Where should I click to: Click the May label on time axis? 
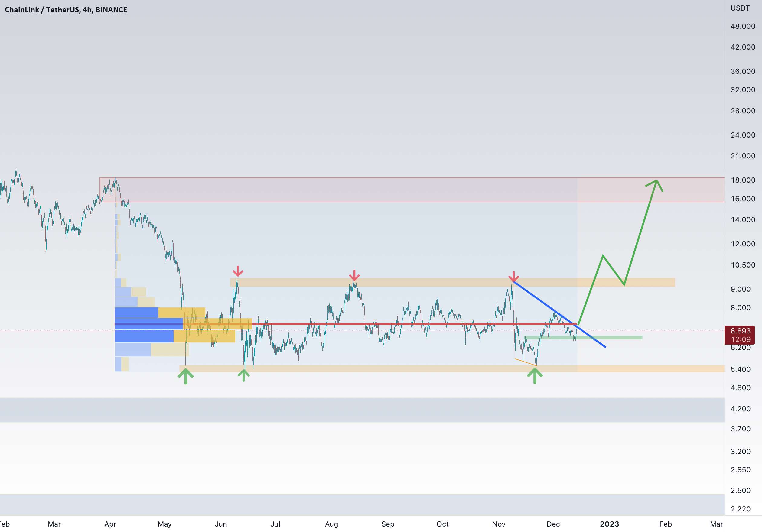click(164, 524)
